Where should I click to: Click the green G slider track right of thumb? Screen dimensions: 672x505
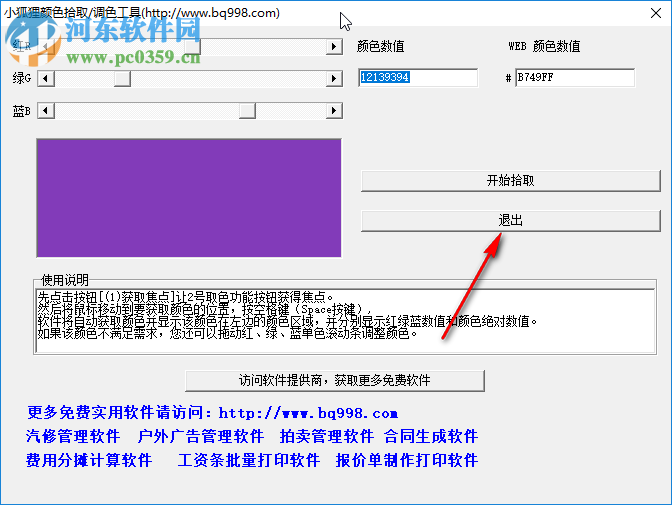(x=228, y=78)
